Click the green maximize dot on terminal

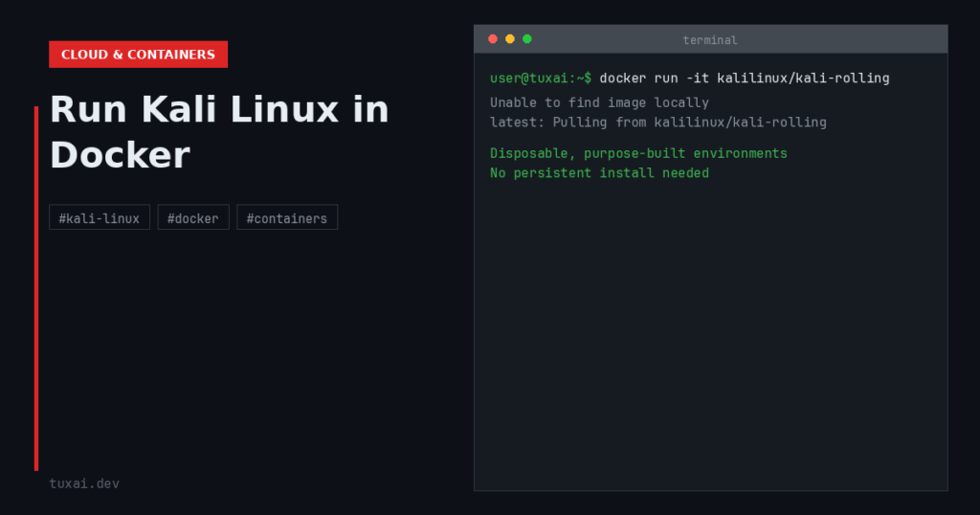click(x=527, y=38)
